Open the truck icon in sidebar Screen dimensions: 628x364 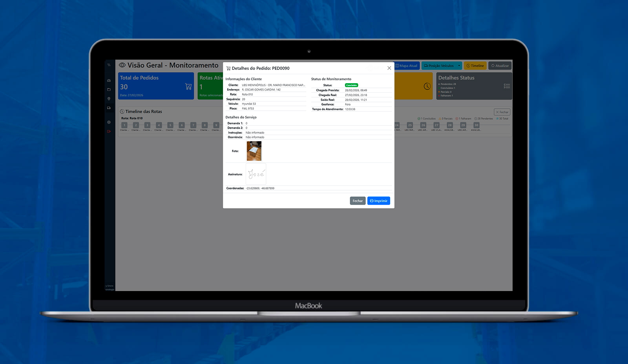click(x=109, y=108)
